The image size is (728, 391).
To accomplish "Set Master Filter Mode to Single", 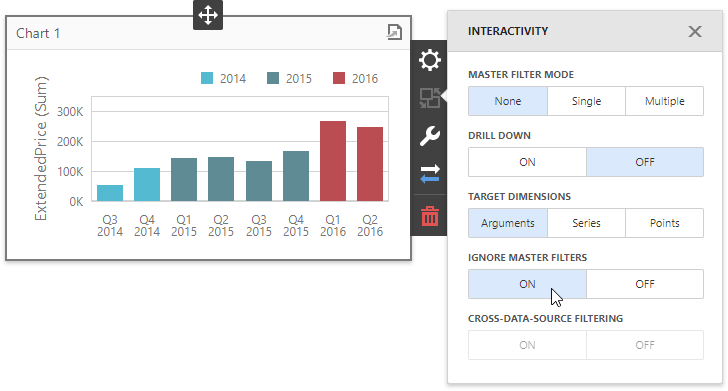I will coord(586,101).
